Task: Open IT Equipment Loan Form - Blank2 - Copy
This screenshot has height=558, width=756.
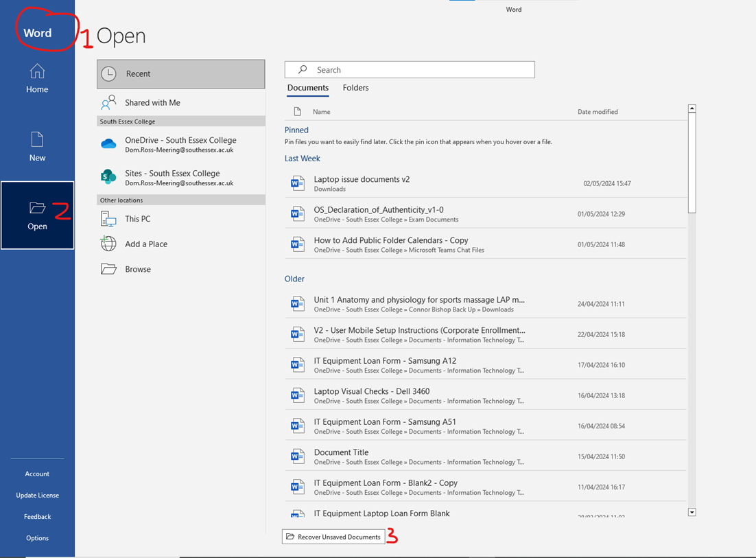Action: (x=486, y=487)
